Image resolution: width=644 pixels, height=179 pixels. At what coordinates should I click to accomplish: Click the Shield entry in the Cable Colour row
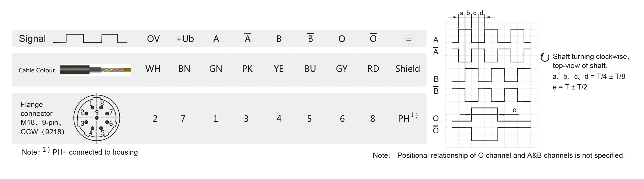407,69
